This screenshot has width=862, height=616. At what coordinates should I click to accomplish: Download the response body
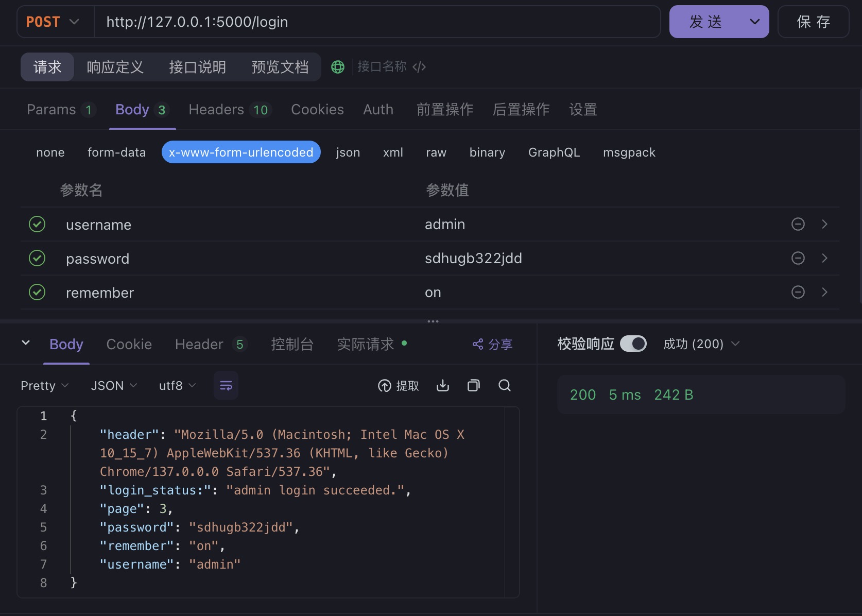443,385
